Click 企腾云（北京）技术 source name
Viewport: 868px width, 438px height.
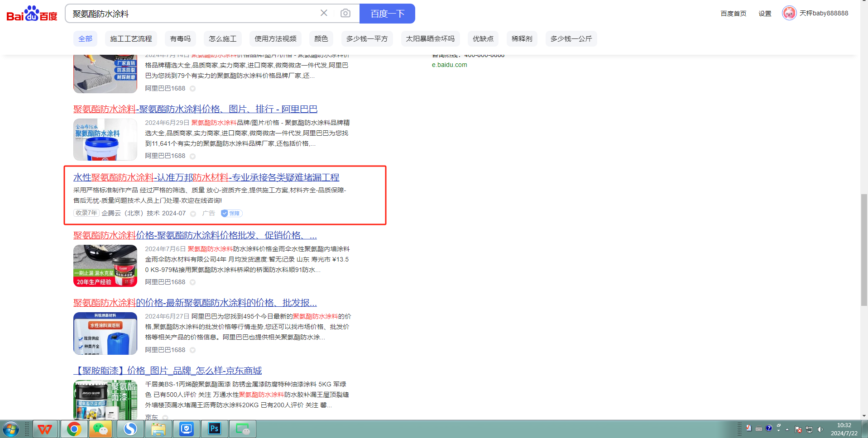point(130,213)
